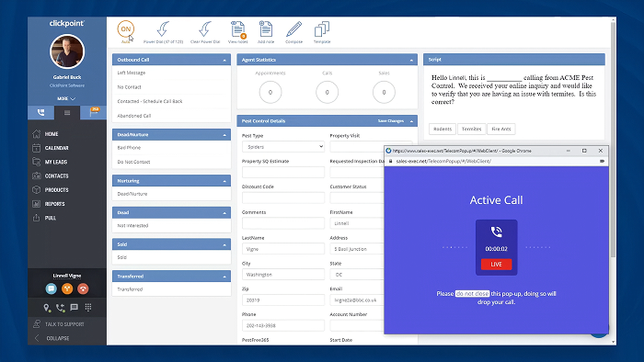Viewport: 644px width, 362px height.
Task: Collapse the Dead/Nurture panel
Action: pyautogui.click(x=224, y=135)
